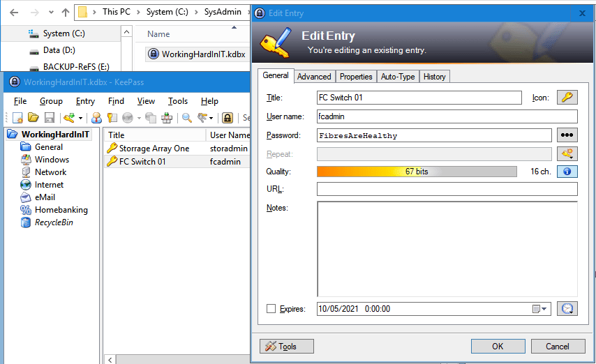Open the Add Entry dropdown arrow
The height and width of the screenshot is (364, 596).
pos(80,118)
